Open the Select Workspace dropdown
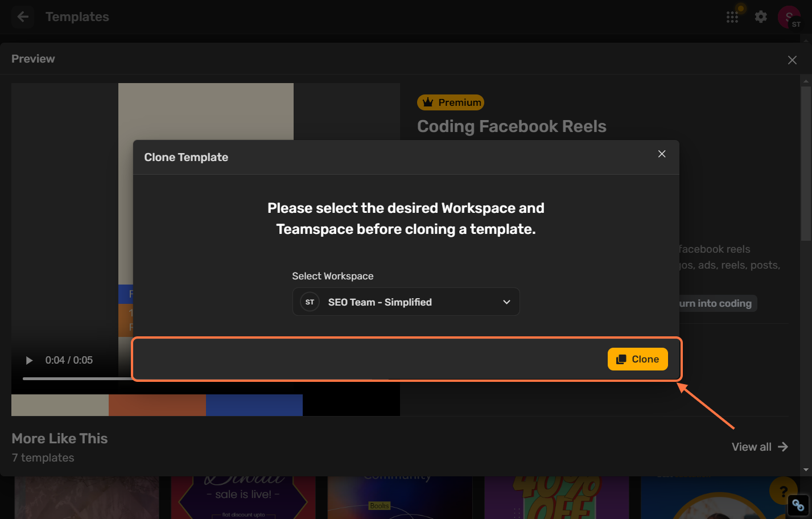812x519 pixels. point(406,302)
